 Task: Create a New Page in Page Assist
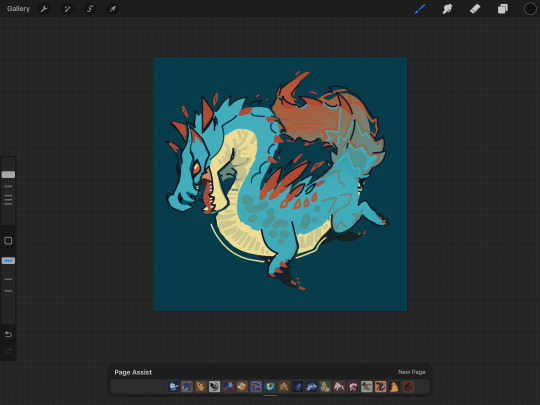412,372
